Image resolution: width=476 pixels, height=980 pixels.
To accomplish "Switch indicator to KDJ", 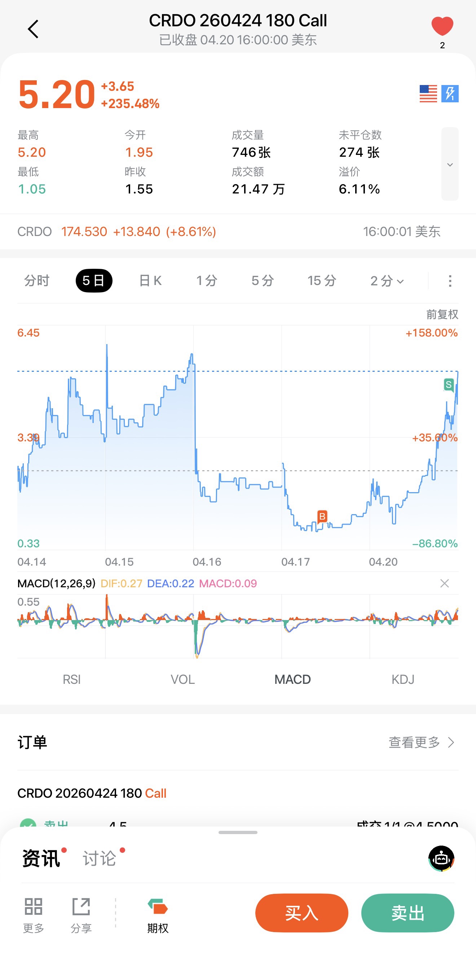I will tap(402, 679).
